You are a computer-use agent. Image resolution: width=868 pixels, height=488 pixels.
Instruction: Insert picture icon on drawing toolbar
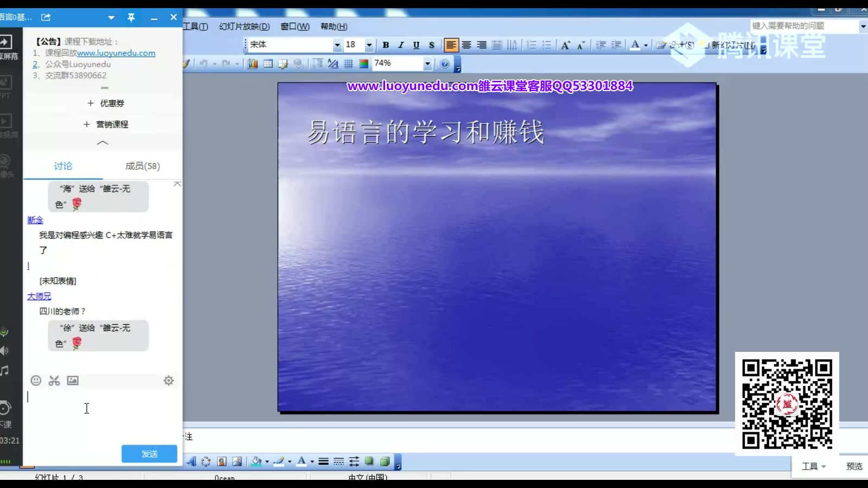click(237, 461)
